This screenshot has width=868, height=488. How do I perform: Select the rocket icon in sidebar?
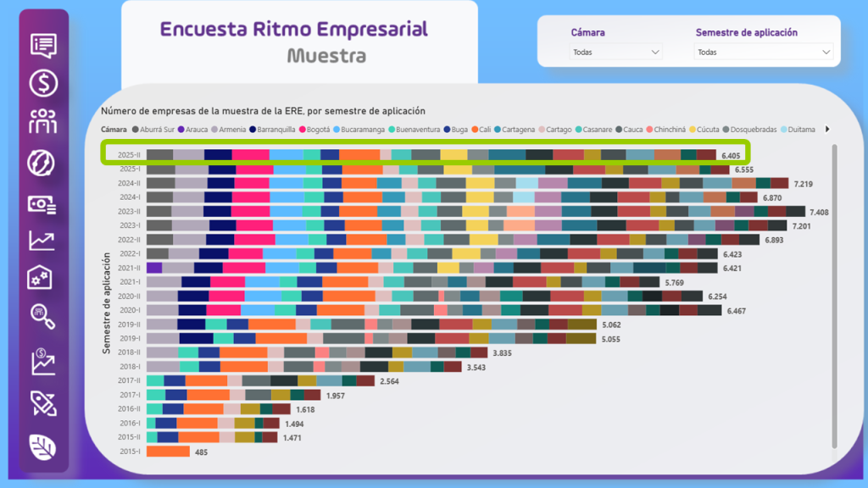[x=43, y=403]
